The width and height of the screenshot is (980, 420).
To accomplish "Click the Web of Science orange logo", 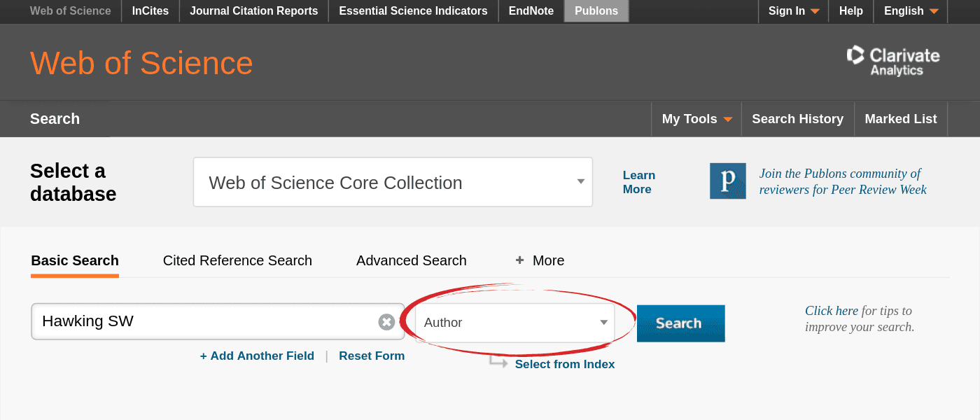I will (141, 63).
